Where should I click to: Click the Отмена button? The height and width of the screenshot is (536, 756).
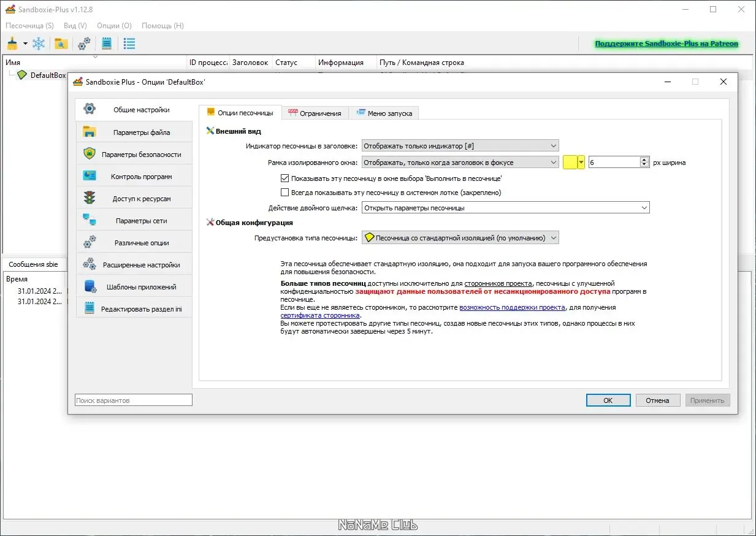(657, 400)
